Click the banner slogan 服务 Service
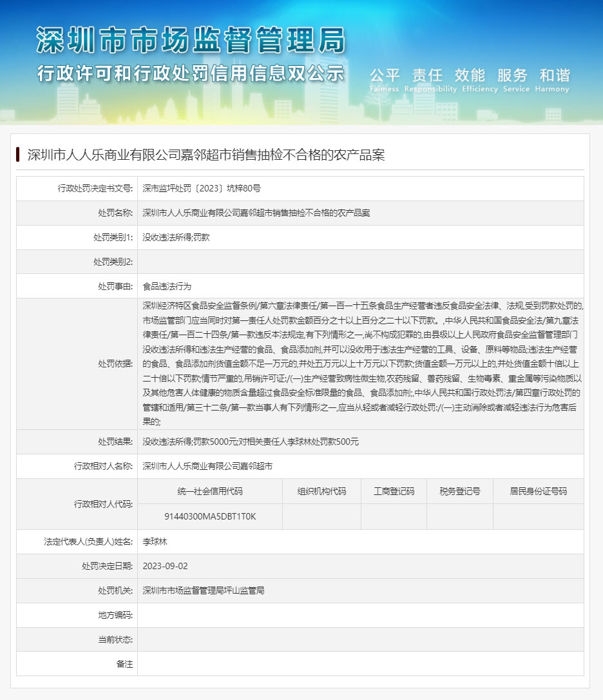 click(517, 80)
